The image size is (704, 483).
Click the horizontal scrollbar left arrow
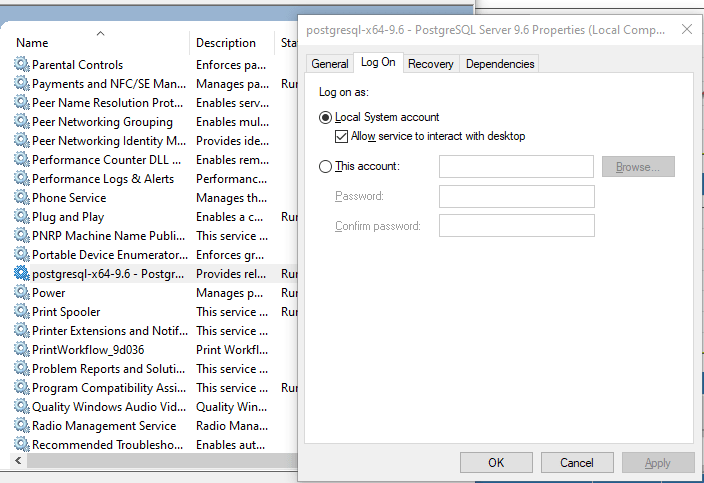[17, 462]
